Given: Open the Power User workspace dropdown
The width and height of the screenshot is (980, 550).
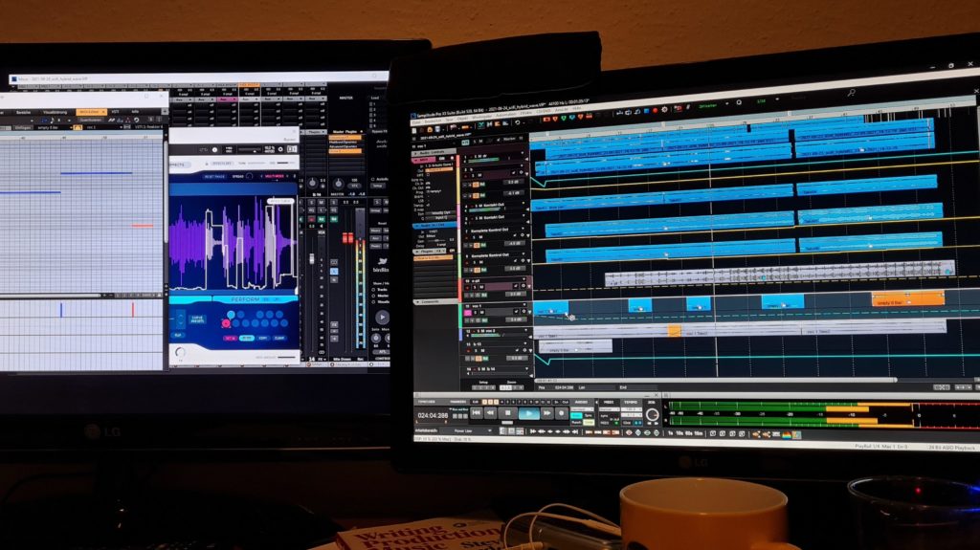Looking at the screenshot, I should [466, 430].
